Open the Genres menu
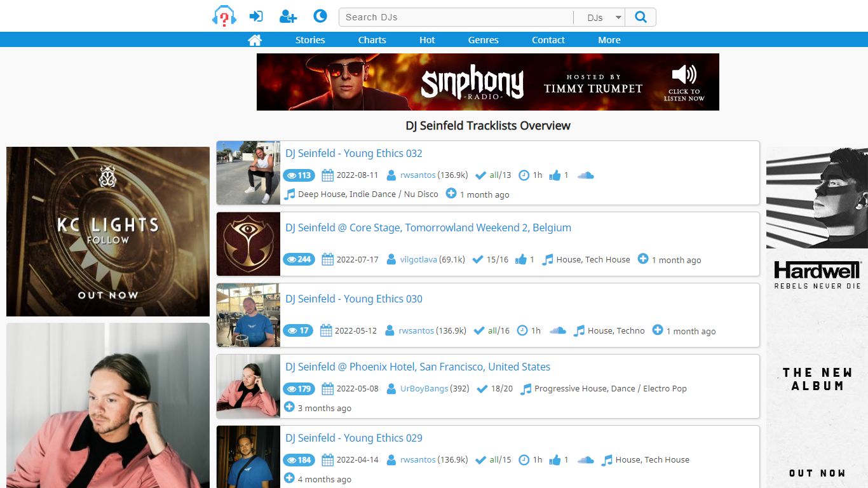 pos(483,40)
